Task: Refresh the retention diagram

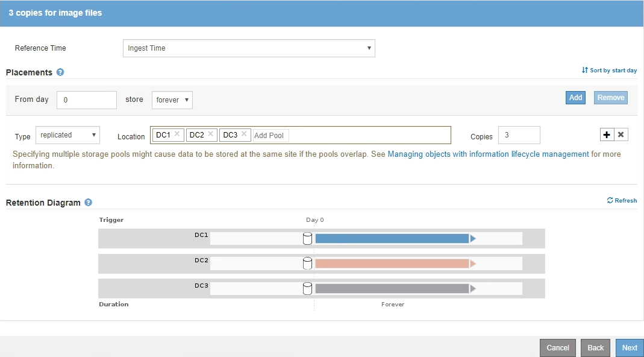Action: [x=622, y=201]
